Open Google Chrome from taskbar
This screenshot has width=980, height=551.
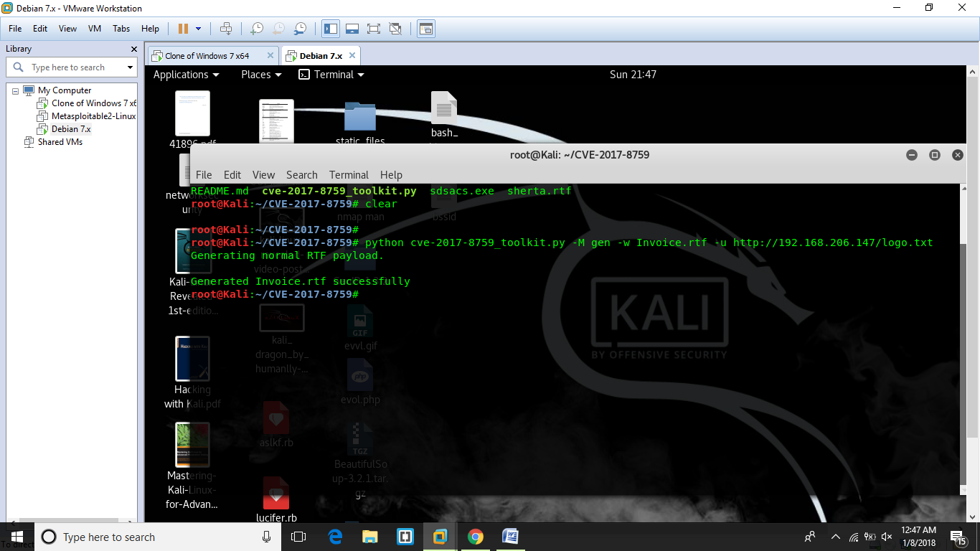click(475, 537)
